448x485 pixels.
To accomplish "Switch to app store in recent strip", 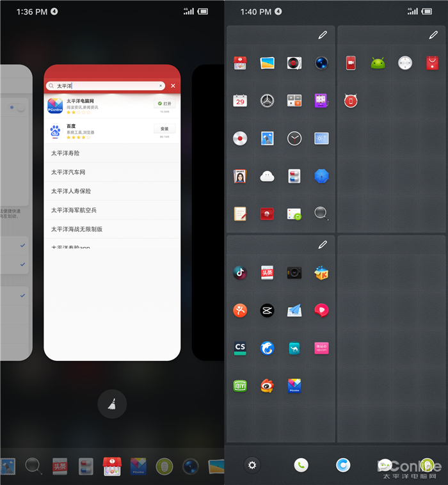I will coord(112,466).
